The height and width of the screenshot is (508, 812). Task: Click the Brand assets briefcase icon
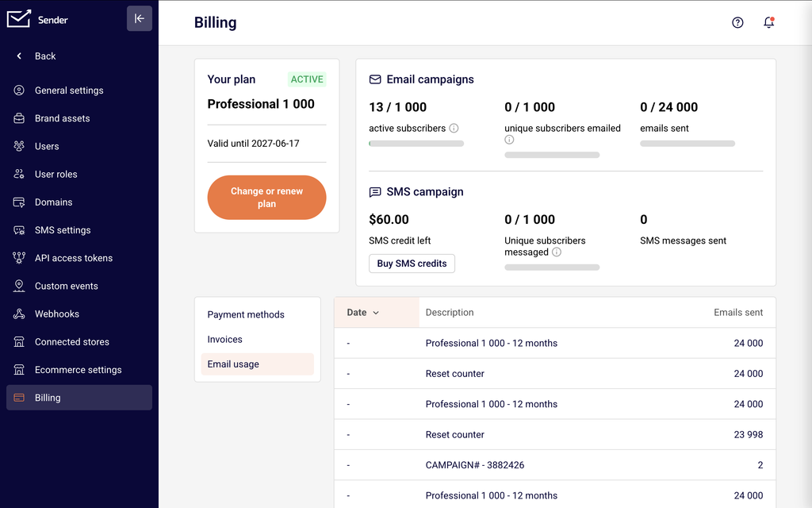click(x=19, y=118)
